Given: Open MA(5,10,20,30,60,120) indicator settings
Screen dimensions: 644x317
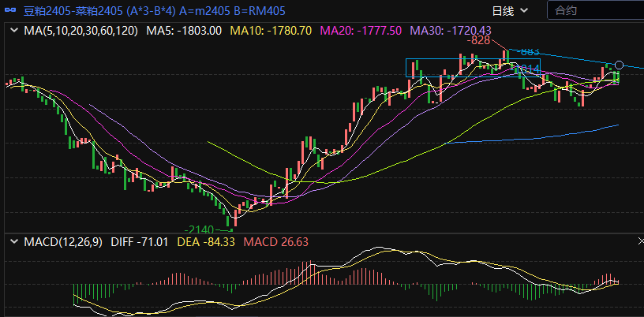Looking at the screenshot, I should 80,31.
